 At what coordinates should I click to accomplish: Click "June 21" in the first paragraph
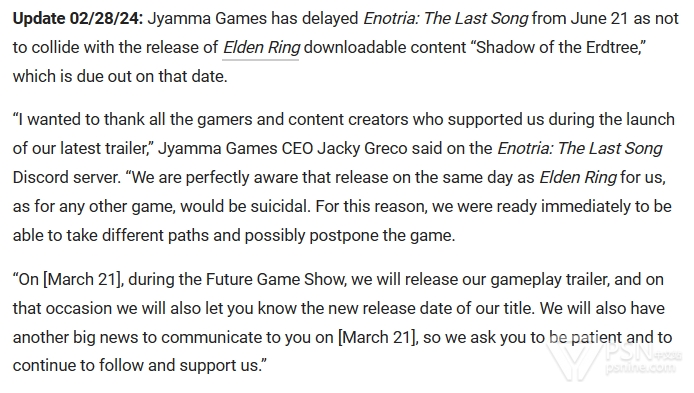(599, 19)
